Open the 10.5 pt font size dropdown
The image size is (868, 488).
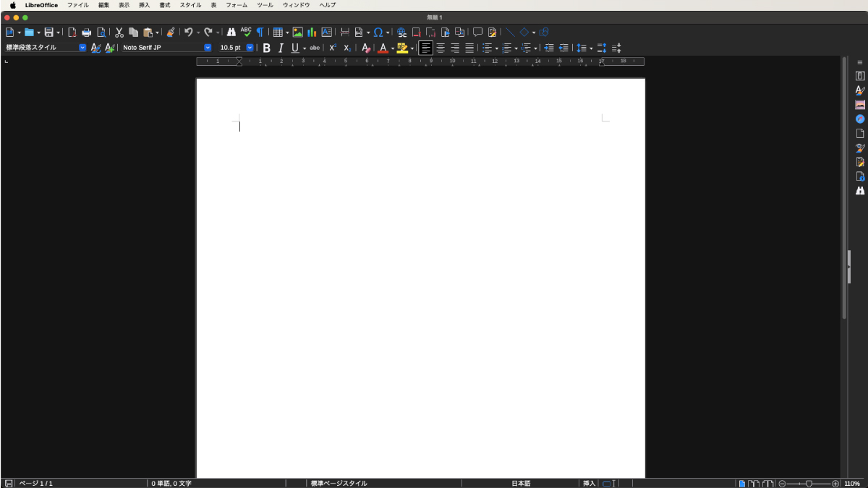pos(250,48)
